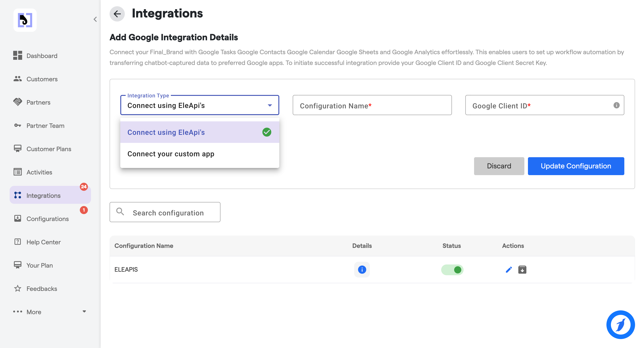644x348 pixels.
Task: Click the back arrow next to Integrations
Action: (x=117, y=14)
